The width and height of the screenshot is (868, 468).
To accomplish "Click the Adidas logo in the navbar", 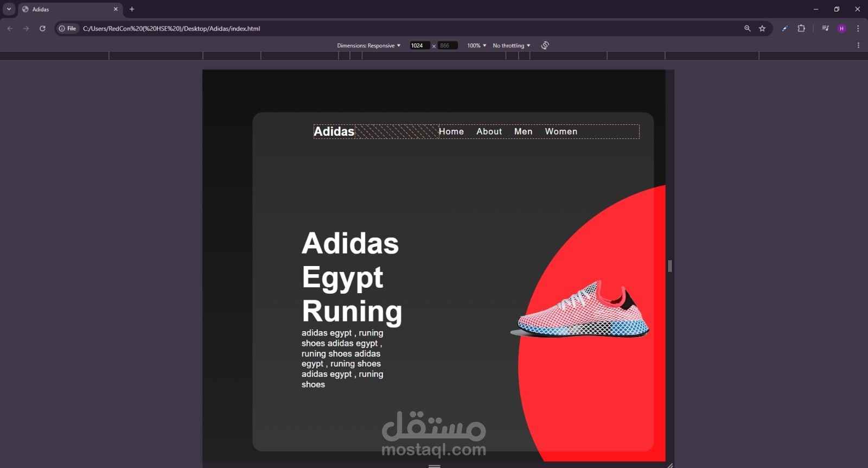I will (x=334, y=131).
